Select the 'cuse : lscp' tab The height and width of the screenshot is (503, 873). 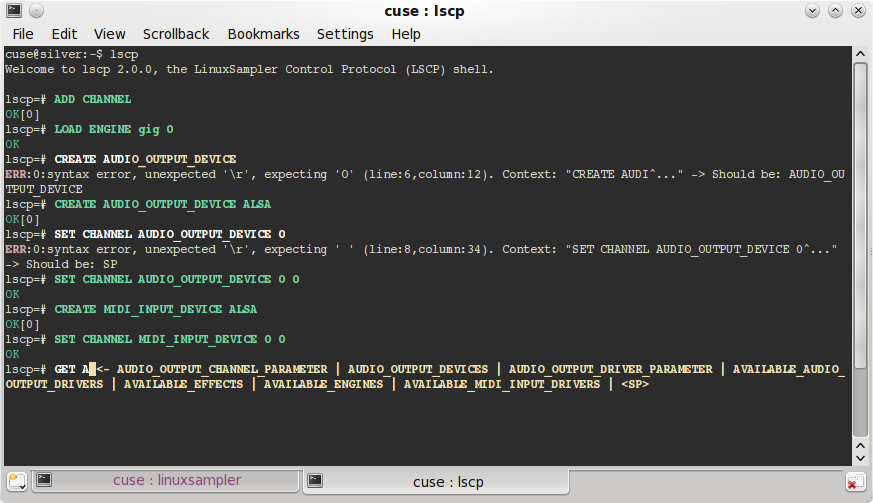[436, 481]
